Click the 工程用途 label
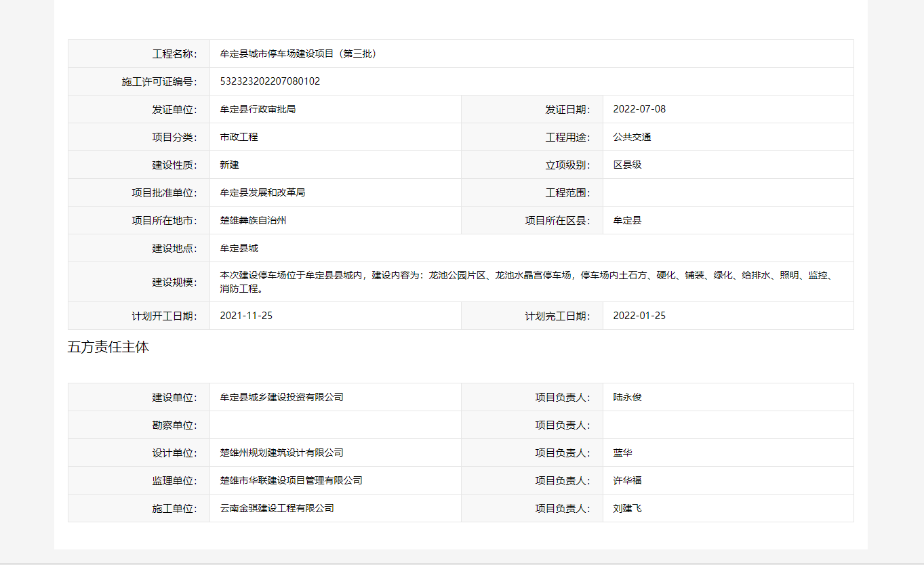The image size is (924, 565). point(568,137)
